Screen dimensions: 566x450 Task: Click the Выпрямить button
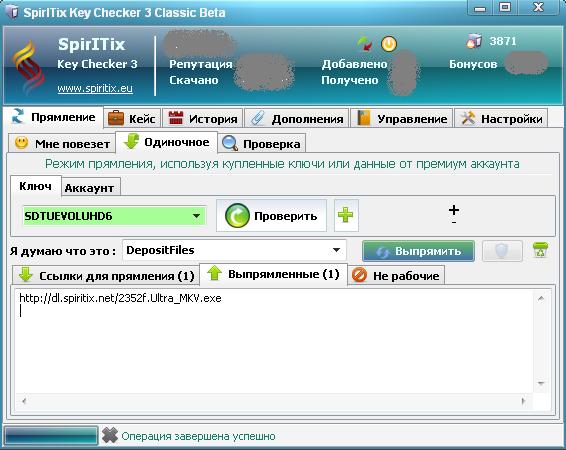418,251
